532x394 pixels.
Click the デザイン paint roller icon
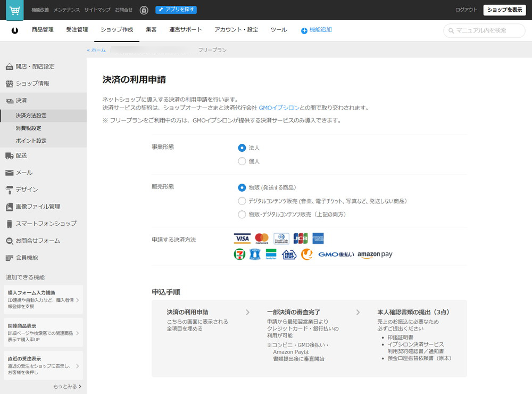[x=10, y=190]
